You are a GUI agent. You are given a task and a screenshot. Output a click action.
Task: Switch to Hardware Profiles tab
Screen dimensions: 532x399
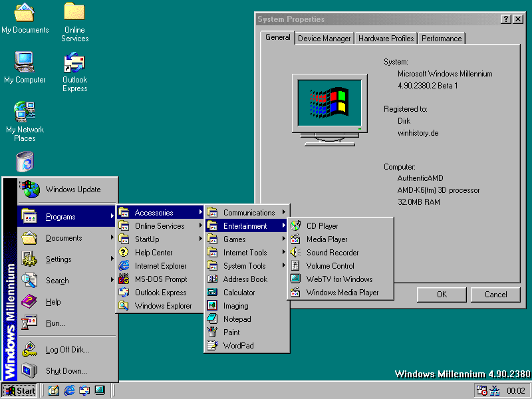coord(386,39)
